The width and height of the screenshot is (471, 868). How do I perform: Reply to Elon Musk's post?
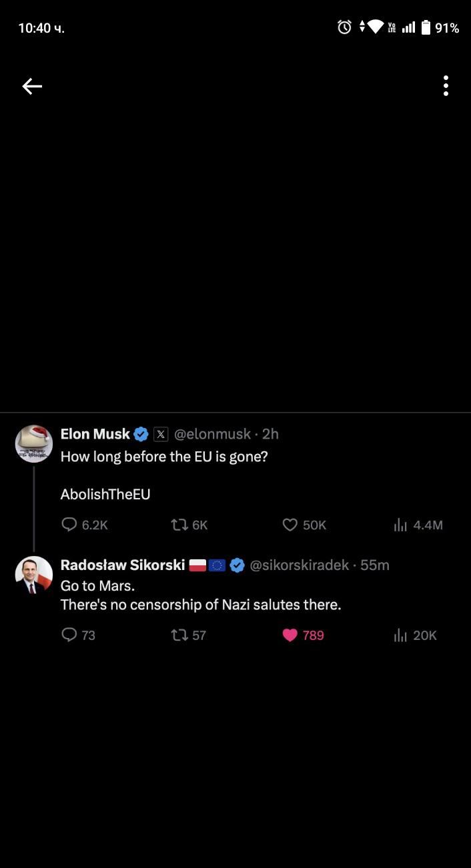(x=69, y=525)
